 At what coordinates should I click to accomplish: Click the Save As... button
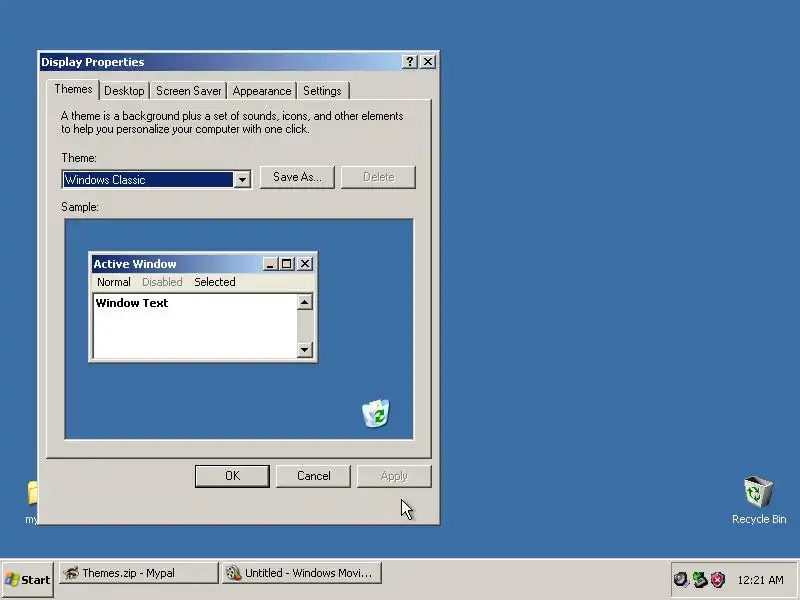[x=297, y=177]
